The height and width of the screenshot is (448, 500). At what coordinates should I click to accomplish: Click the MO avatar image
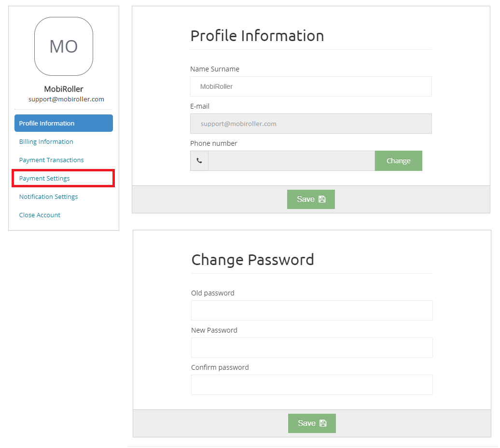[x=63, y=46]
